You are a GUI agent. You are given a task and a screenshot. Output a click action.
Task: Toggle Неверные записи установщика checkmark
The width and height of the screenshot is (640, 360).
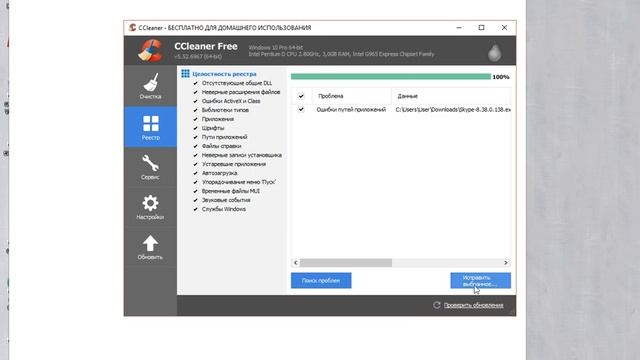(x=196, y=155)
